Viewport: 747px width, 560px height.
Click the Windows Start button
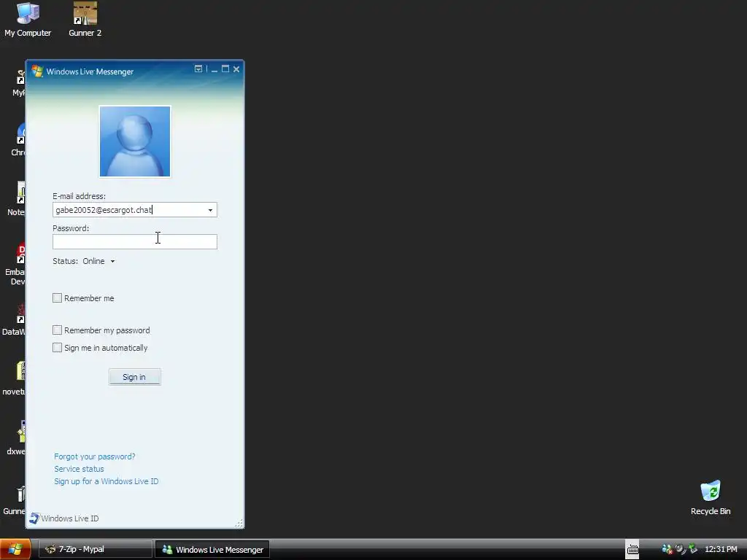15,550
